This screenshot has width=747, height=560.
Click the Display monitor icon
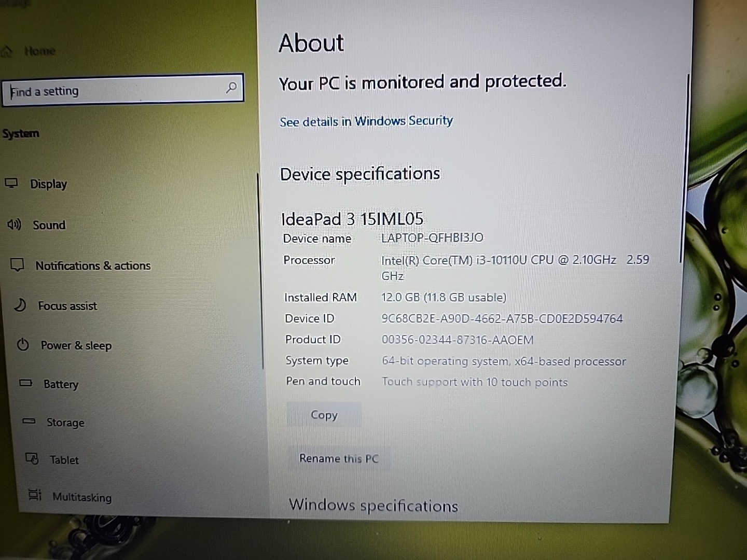[11, 183]
